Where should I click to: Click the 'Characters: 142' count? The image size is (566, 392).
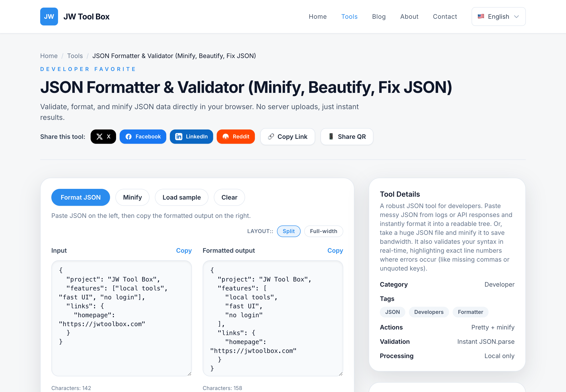pos(71,388)
